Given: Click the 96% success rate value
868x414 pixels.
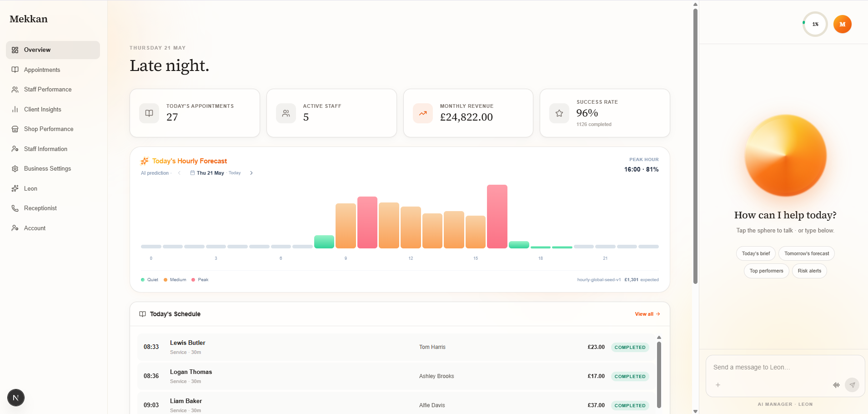Looking at the screenshot, I should click(x=587, y=113).
